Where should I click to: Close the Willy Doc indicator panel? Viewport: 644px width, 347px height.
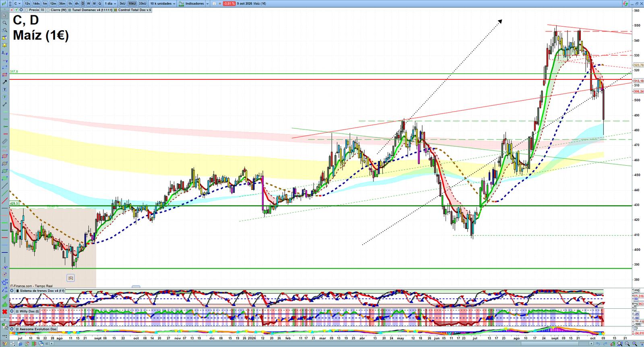pyautogui.click(x=12, y=311)
